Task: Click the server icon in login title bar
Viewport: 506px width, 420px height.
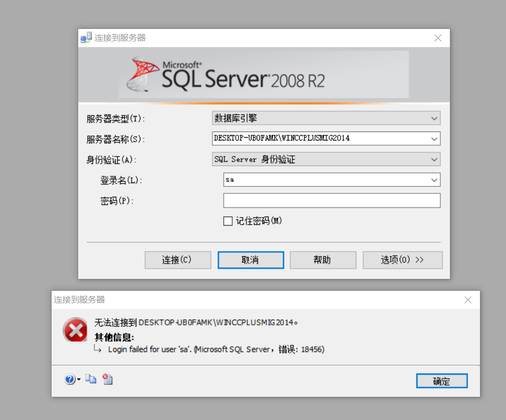Action: coord(86,37)
